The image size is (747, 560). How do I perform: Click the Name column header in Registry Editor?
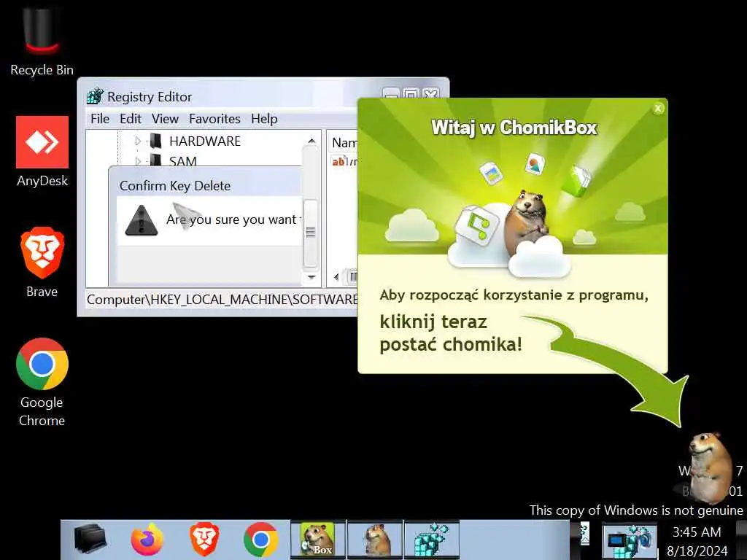click(344, 142)
